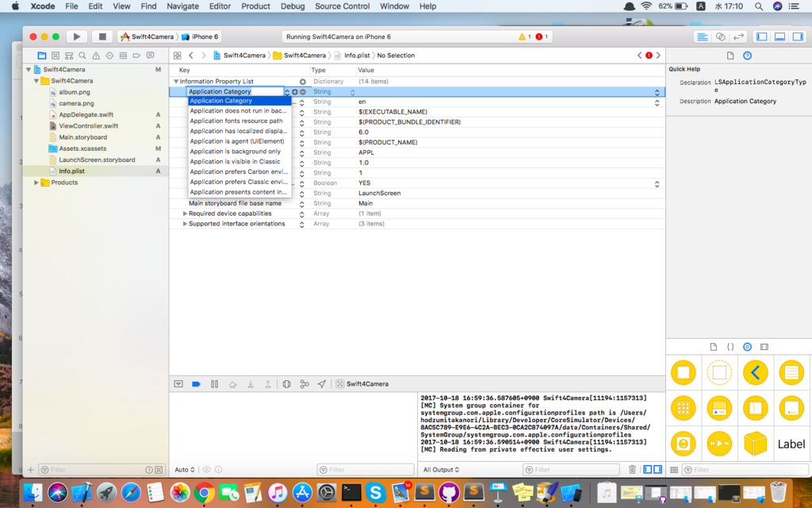Toggle object library icon/list view button
This screenshot has height=508, width=812.
pyautogui.click(x=674, y=470)
